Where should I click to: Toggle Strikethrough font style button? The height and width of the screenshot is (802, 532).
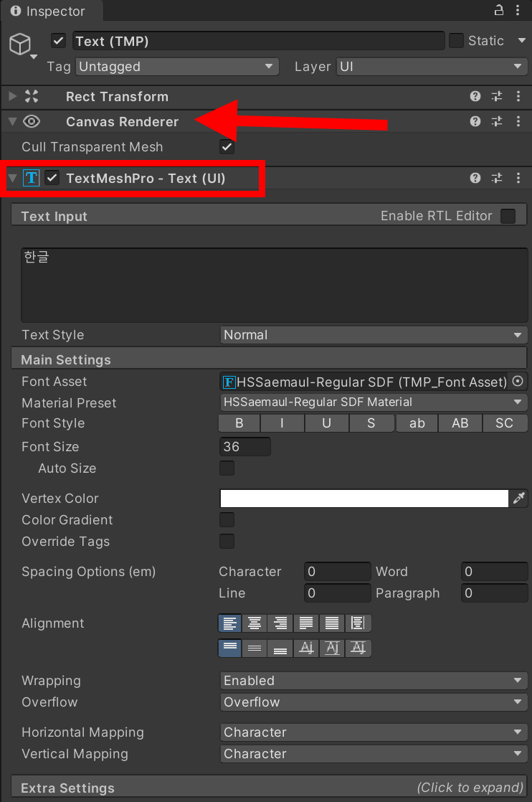[x=371, y=423]
